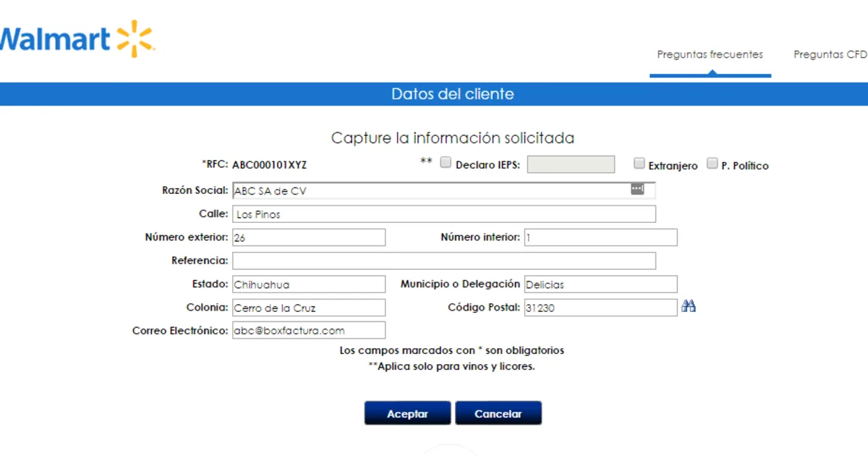Click the 'Los campos marcados con * son obligatorios' note

coord(452,350)
